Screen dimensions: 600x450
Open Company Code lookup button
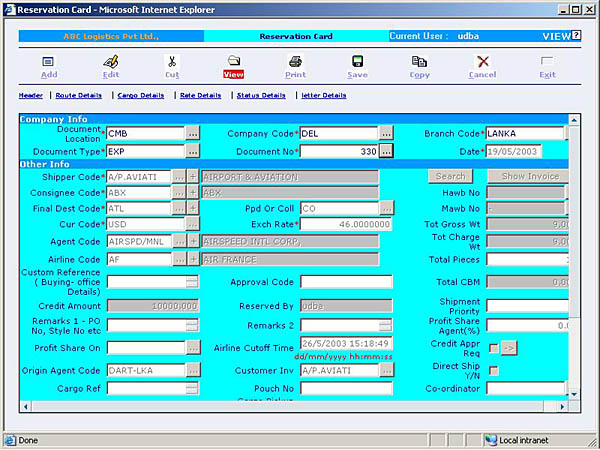coord(386,134)
